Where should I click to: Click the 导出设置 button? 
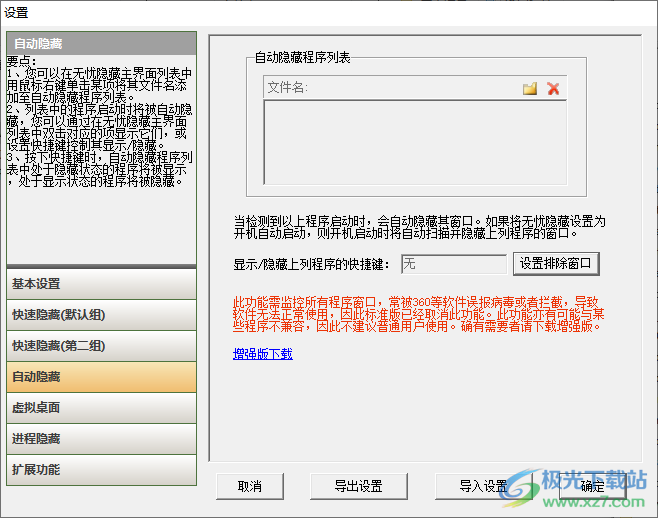tap(359, 486)
